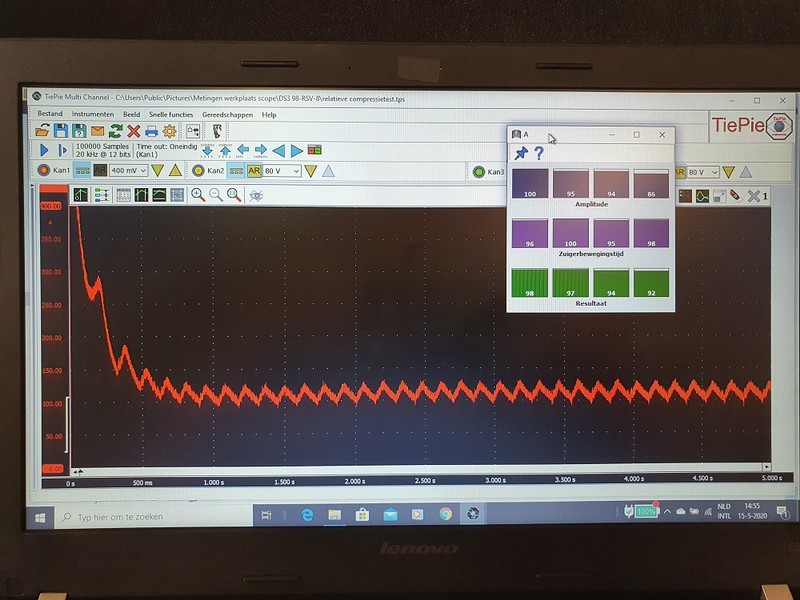Open the Kan2 range dropdown showing 80 V
This screenshot has width=800, height=600.
point(282,171)
